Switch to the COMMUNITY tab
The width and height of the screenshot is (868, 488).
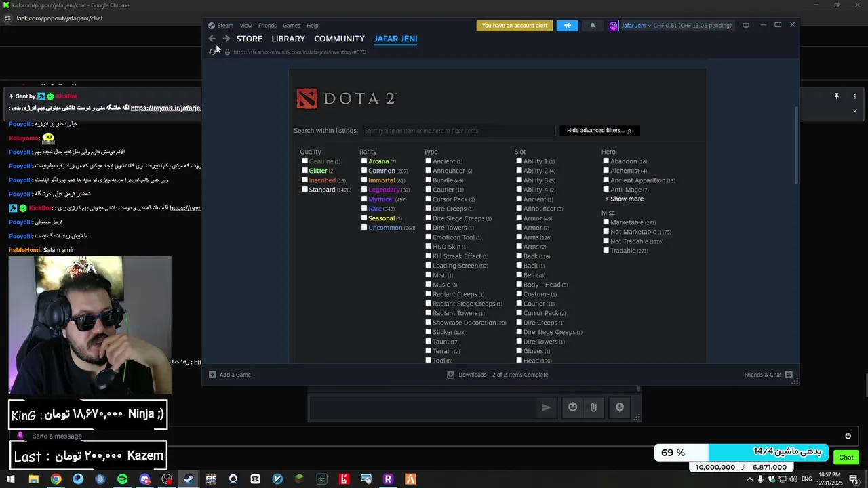[339, 39]
